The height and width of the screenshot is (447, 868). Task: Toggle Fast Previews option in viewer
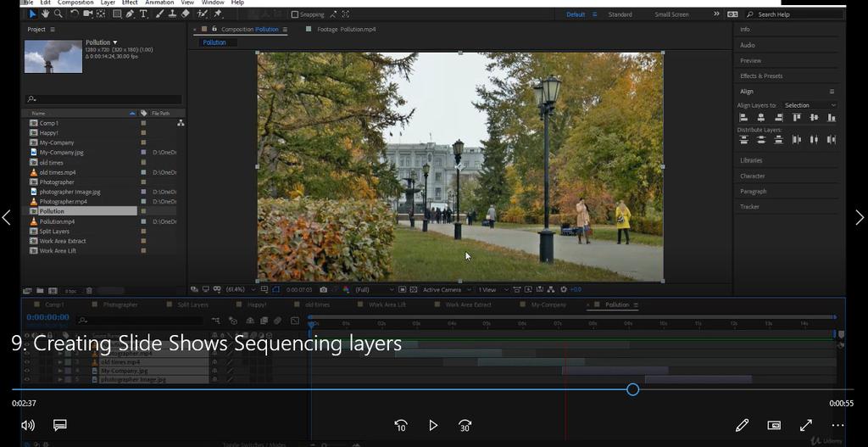(x=528, y=289)
